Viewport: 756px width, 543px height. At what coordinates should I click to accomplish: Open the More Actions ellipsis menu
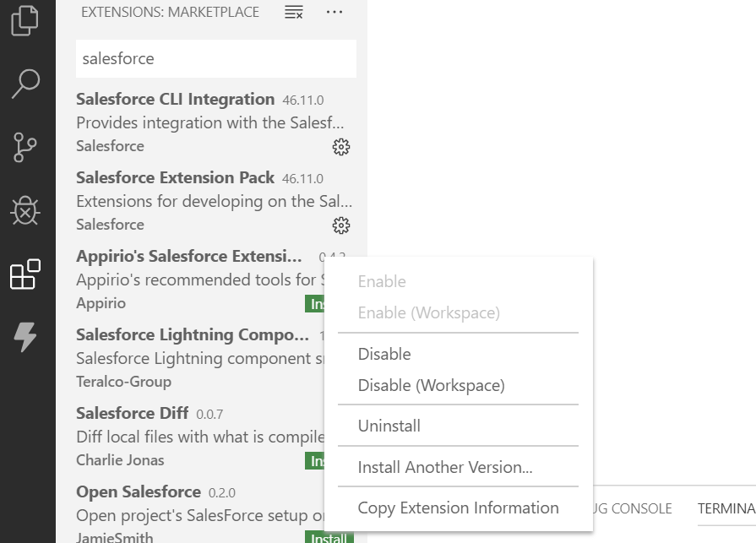pyautogui.click(x=334, y=12)
